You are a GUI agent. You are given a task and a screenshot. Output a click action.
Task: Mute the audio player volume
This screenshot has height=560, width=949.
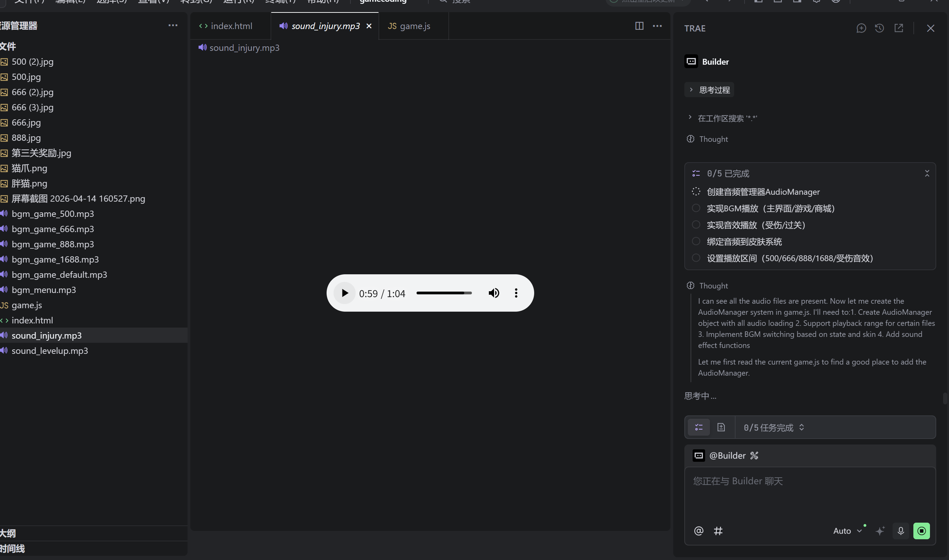(494, 293)
